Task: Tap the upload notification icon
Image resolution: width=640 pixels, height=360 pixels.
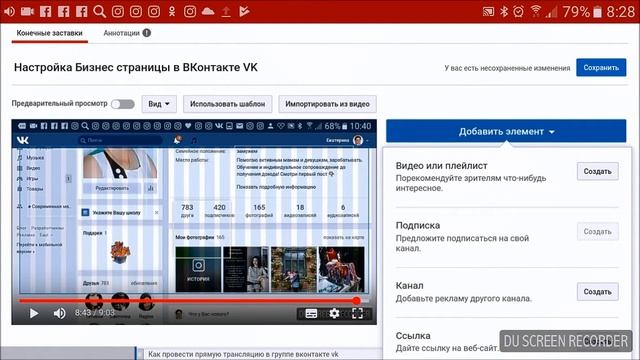Action: (x=226, y=11)
